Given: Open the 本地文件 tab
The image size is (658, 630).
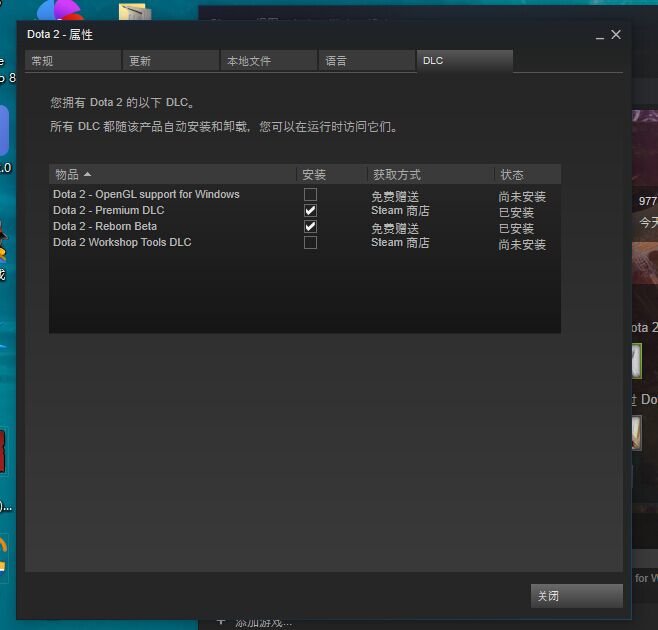Looking at the screenshot, I should click(269, 61).
